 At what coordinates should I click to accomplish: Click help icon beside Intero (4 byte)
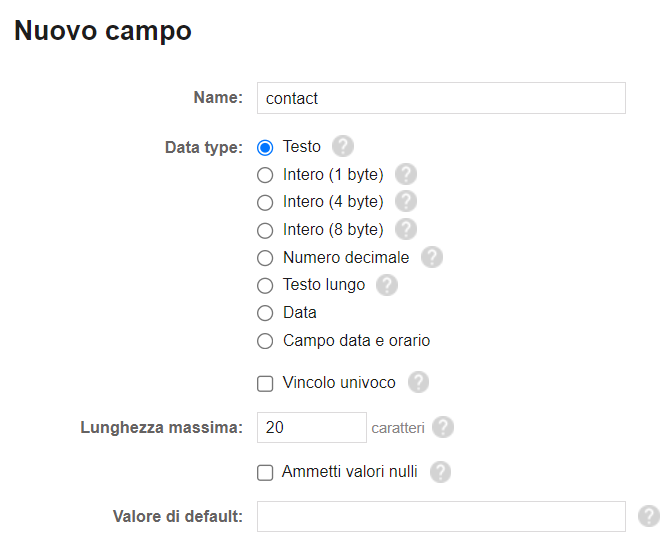406,201
